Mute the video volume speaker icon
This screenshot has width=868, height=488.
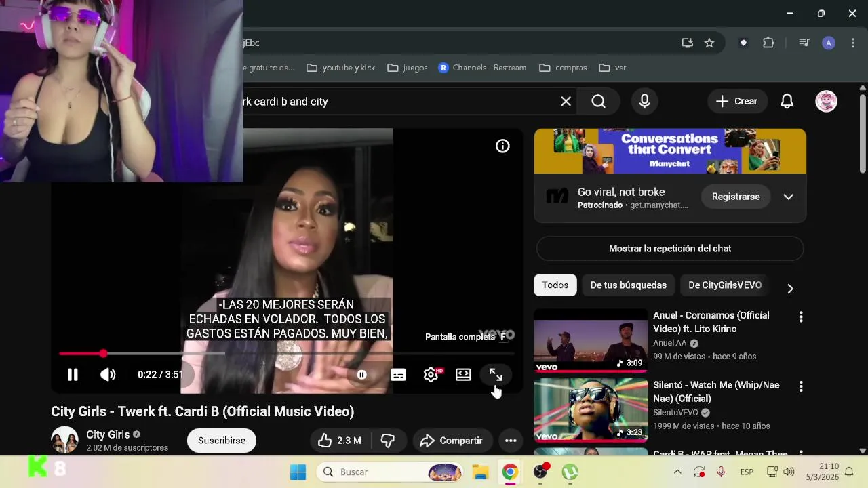click(108, 375)
